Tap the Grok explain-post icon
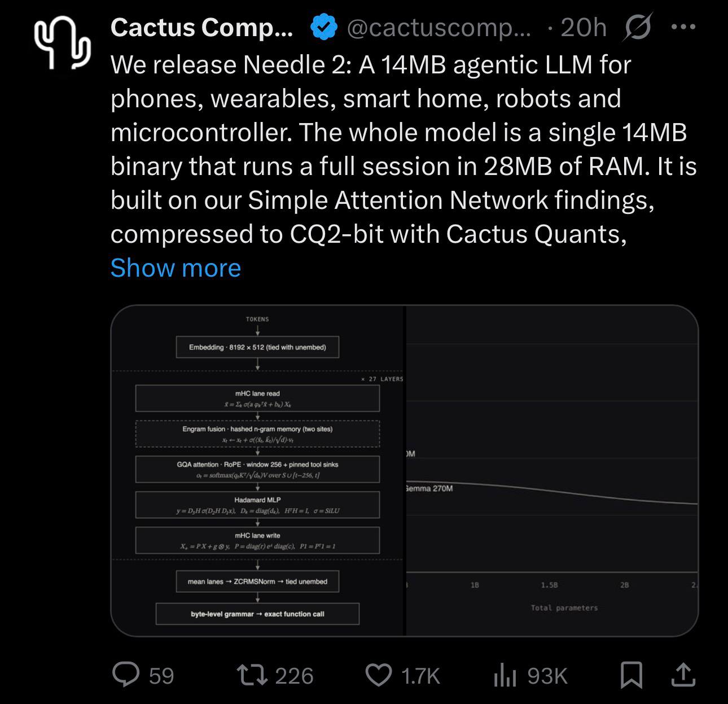Image resolution: width=728 pixels, height=704 pixels. click(638, 27)
